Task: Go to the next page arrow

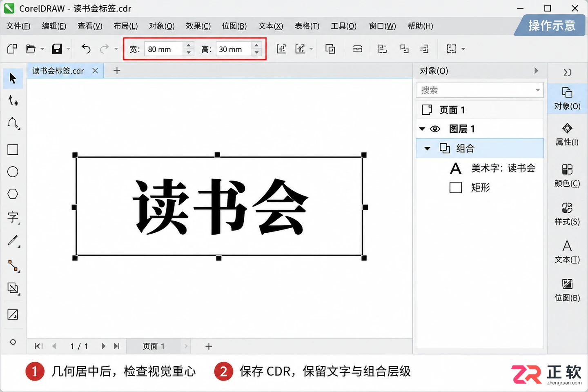Action: click(x=103, y=346)
